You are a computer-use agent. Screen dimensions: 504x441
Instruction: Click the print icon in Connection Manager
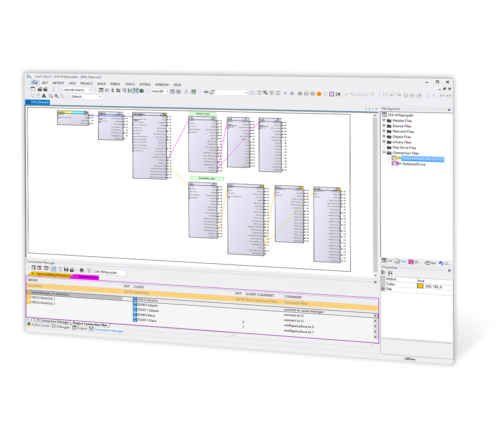[x=81, y=270]
